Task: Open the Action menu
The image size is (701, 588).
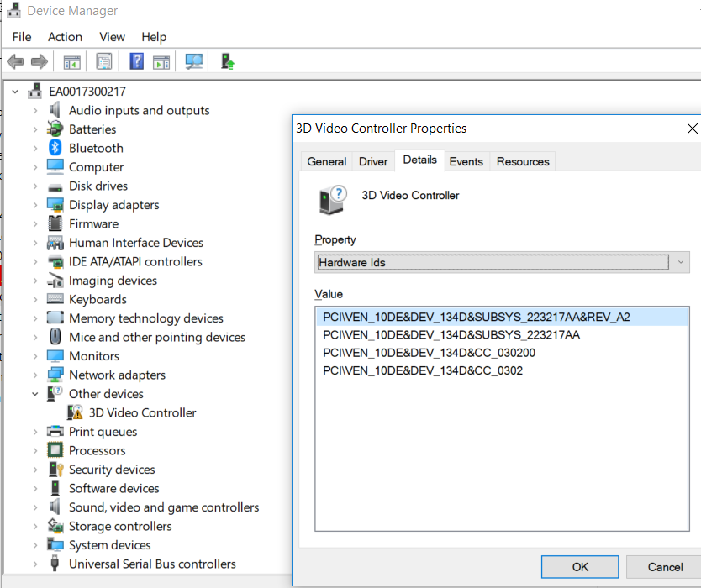Action: [65, 37]
